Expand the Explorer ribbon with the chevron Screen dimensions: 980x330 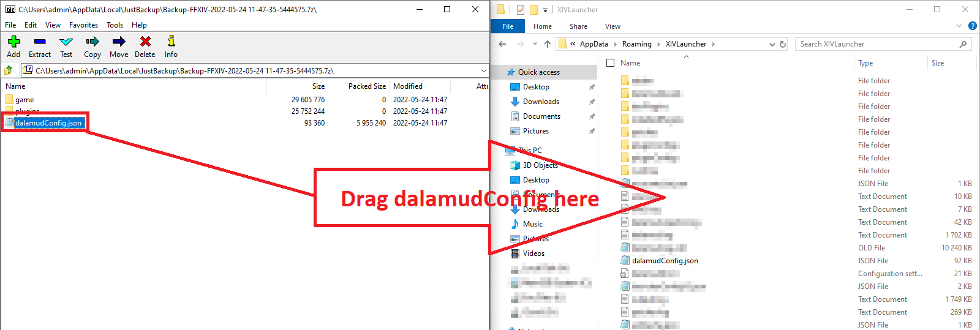point(959,26)
